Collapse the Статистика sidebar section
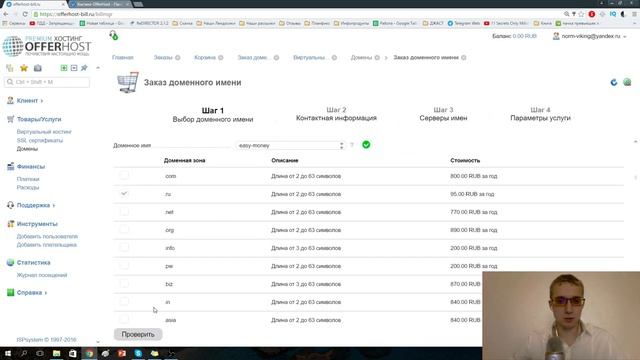The image size is (640, 360). (x=33, y=262)
